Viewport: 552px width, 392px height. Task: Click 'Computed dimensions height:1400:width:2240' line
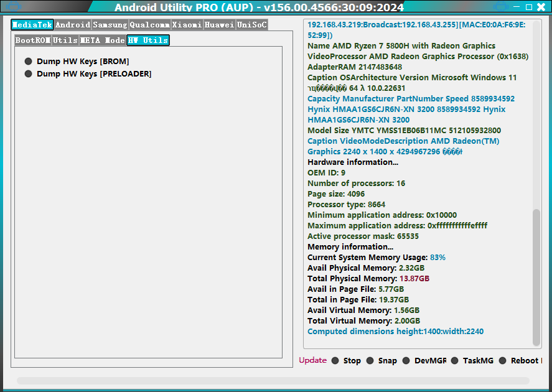pyautogui.click(x=395, y=331)
